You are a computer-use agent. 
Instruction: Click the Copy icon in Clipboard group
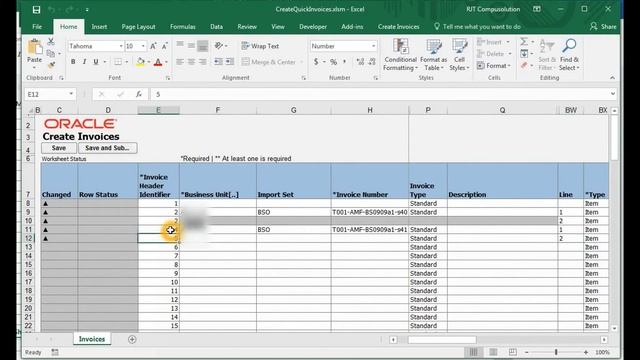coord(51,53)
